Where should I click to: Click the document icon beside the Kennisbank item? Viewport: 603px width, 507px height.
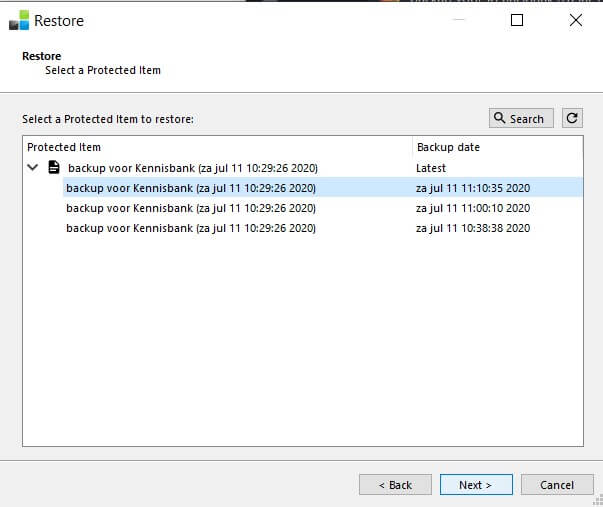click(54, 167)
